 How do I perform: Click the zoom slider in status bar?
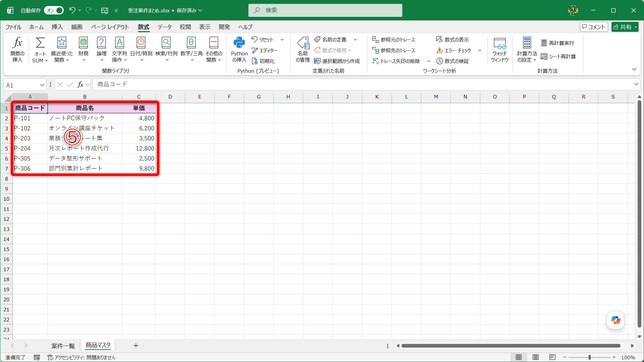coord(589,357)
